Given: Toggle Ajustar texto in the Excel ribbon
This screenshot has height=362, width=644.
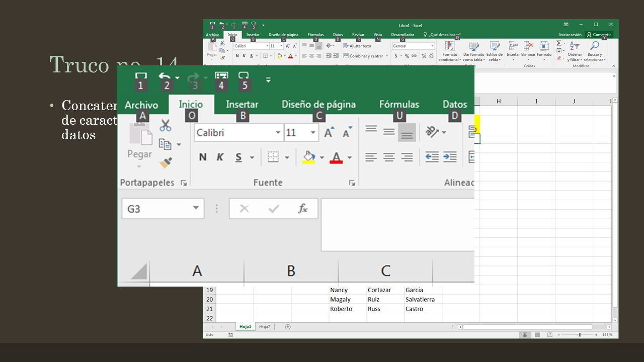Looking at the screenshot, I should (357, 46).
